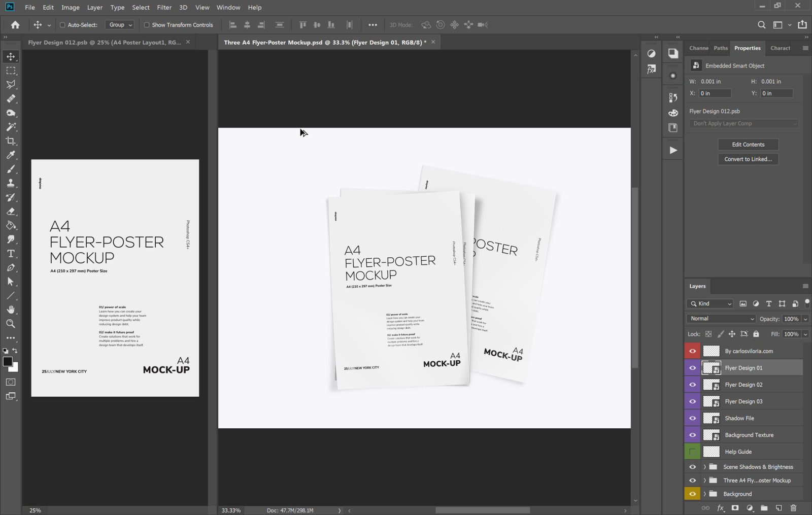The width and height of the screenshot is (812, 515).
Task: Open the Kind filter dropdown
Action: 710,303
